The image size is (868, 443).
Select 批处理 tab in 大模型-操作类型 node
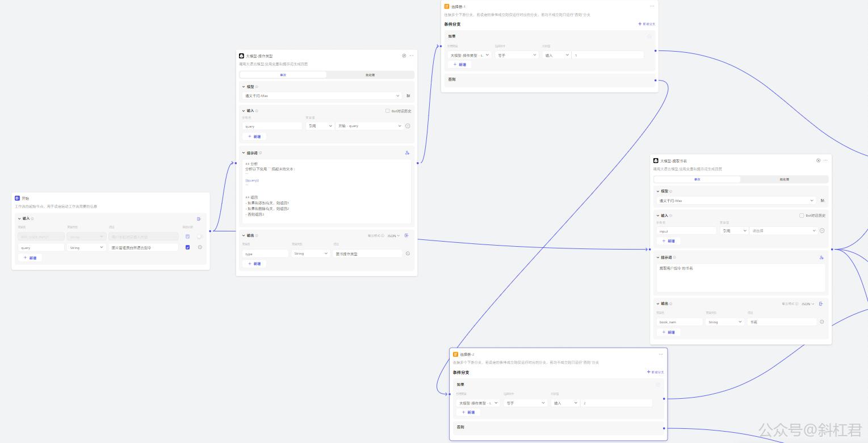click(x=370, y=75)
